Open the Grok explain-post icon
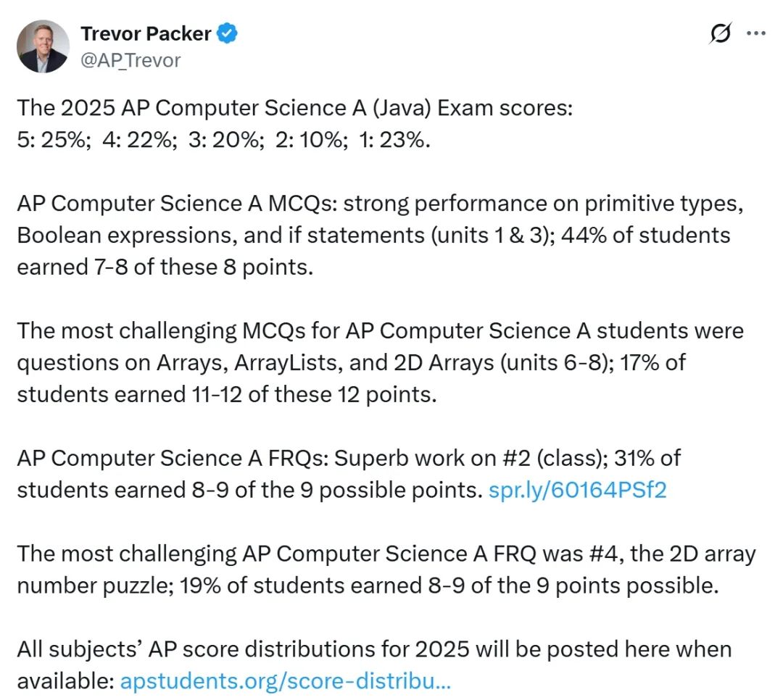The width and height of the screenshot is (783, 700). point(720,33)
